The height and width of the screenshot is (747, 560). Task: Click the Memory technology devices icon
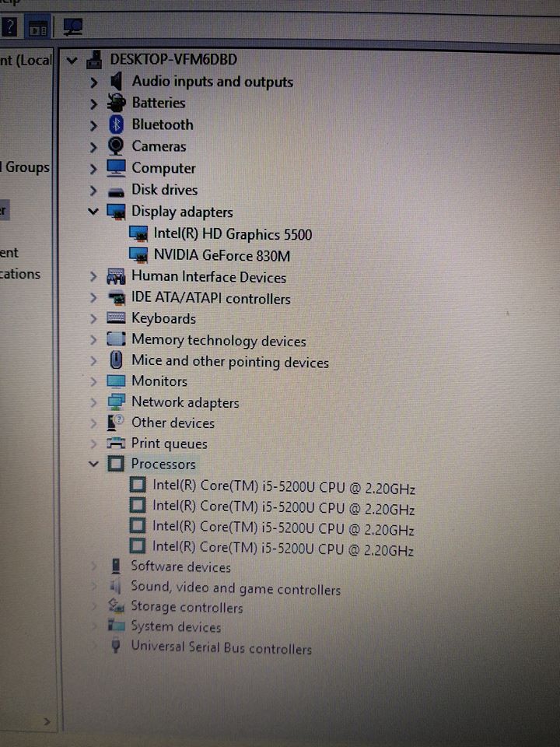(116, 339)
